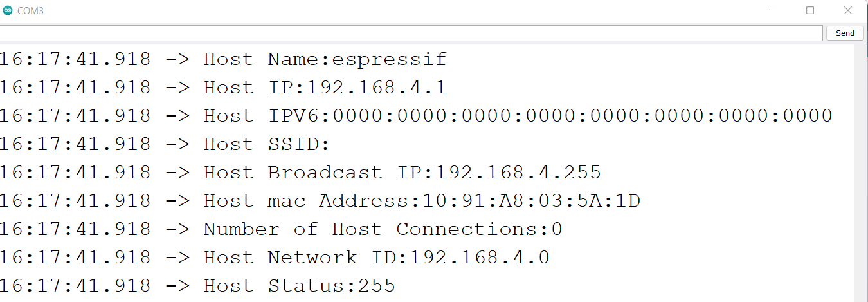Viewport: 868px width, 302px height.
Task: Click the first line's 16:17:41.918 timestamp
Action: (x=75, y=59)
